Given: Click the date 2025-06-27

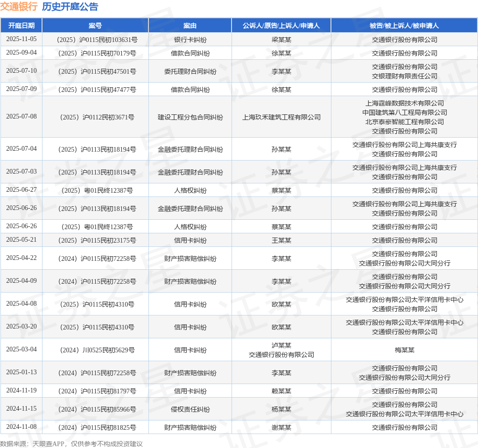Looking at the screenshot, I should (21, 190).
